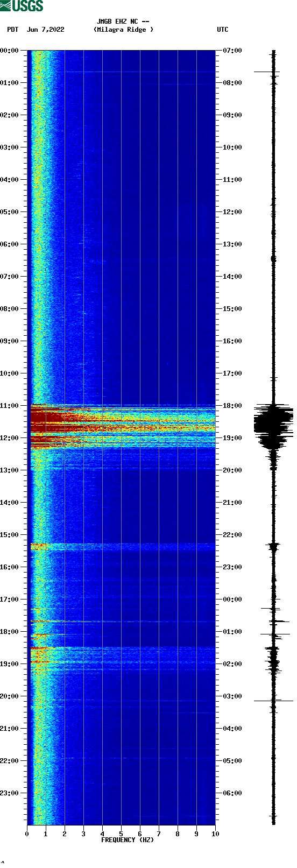The image size is (297, 868).
Task: Click the frequency axis tick label 5
Action: pos(121,834)
